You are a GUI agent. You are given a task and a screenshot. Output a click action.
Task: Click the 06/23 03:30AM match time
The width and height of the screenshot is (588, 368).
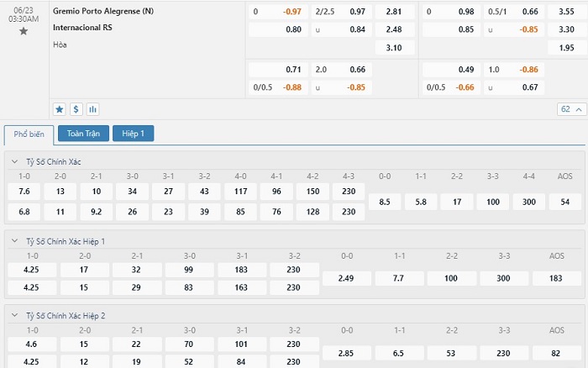click(x=24, y=14)
